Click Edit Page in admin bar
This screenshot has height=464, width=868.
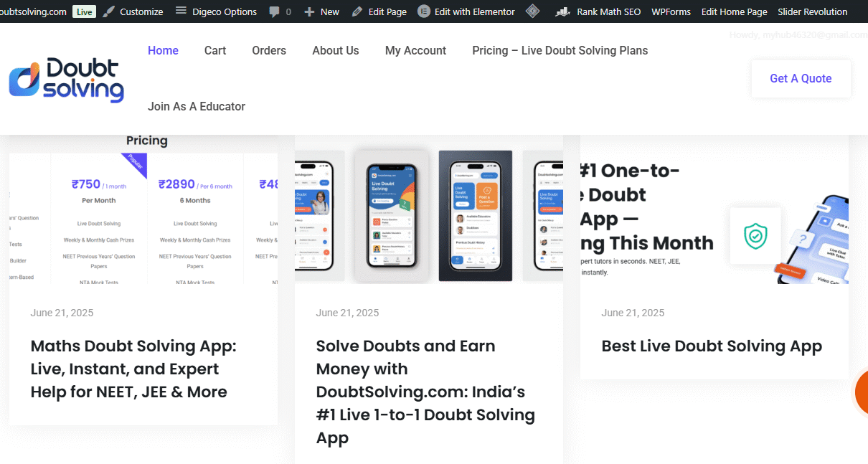point(387,11)
